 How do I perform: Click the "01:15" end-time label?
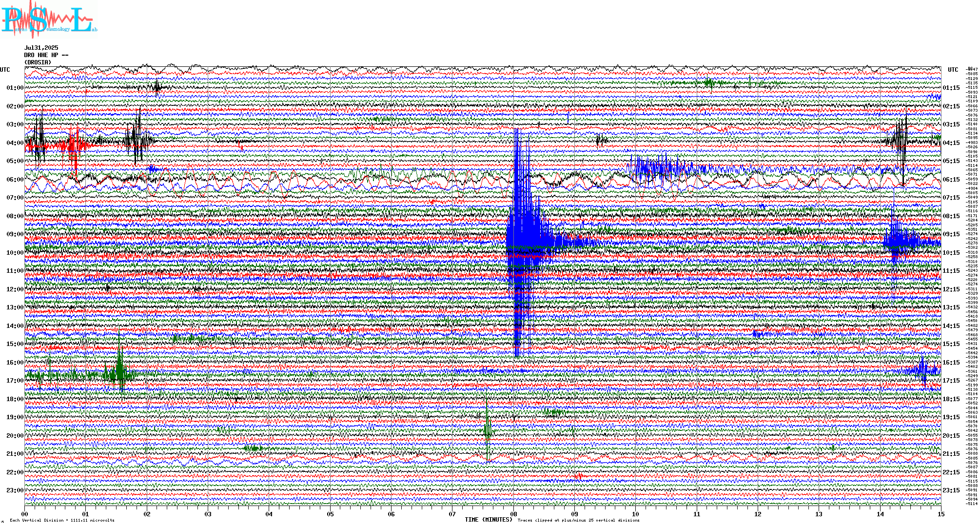coord(951,88)
